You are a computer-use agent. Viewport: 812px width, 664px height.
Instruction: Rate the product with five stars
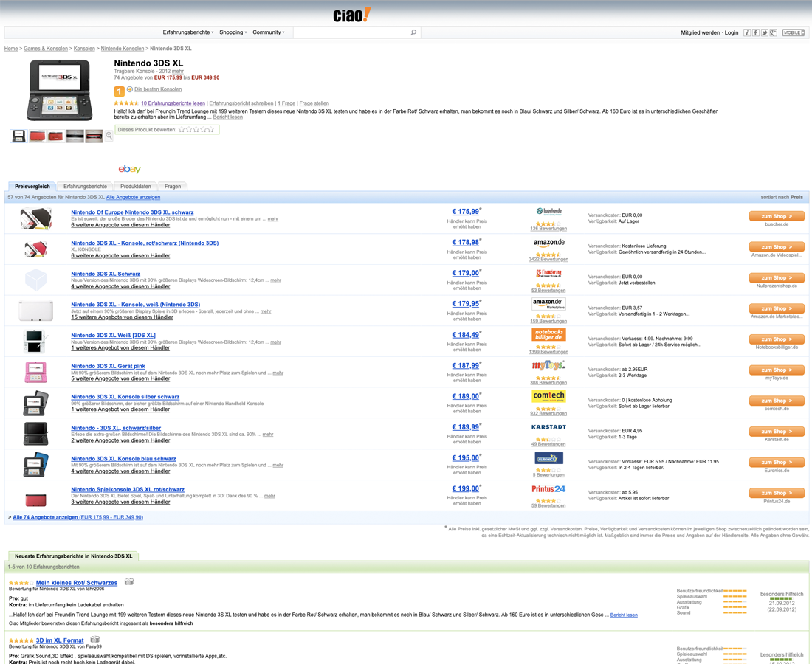click(211, 130)
